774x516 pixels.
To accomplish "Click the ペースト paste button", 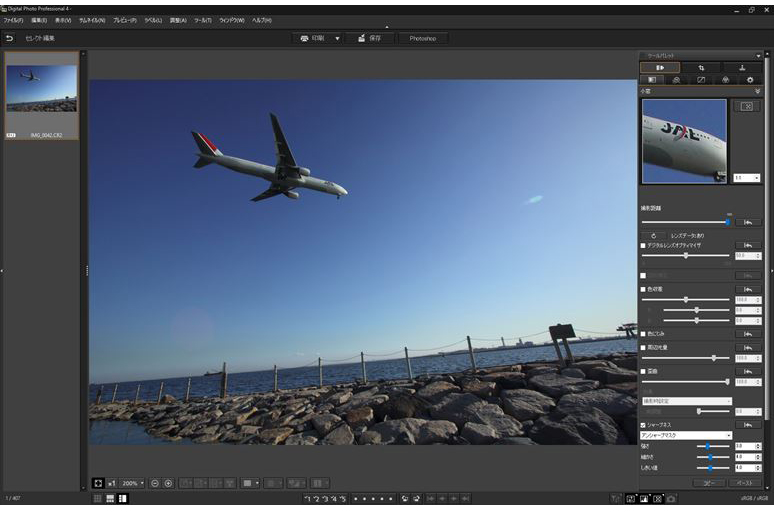I will click(x=744, y=483).
